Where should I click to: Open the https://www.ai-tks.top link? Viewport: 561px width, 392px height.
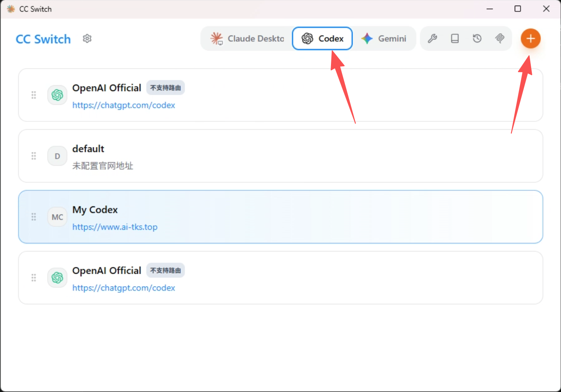115,227
